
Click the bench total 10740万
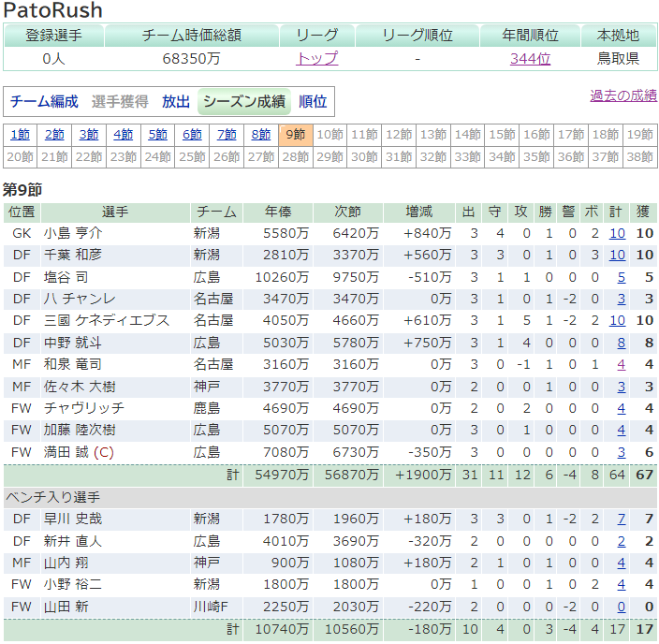282,629
